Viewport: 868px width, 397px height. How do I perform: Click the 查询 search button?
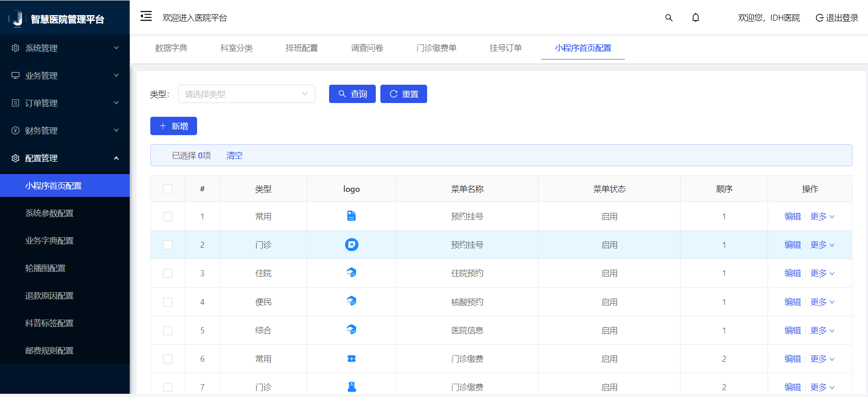[x=352, y=94]
